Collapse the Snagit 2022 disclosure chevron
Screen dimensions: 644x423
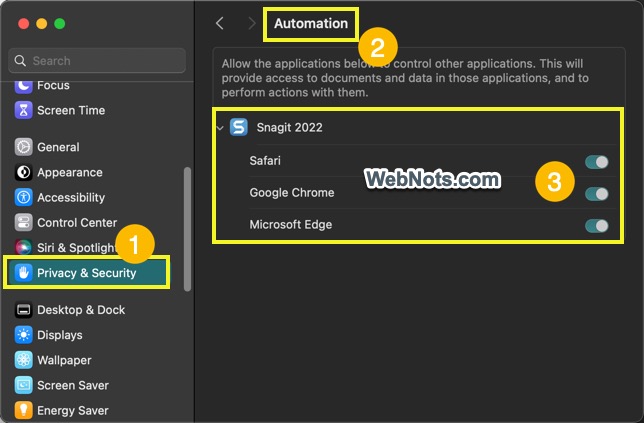pos(220,128)
